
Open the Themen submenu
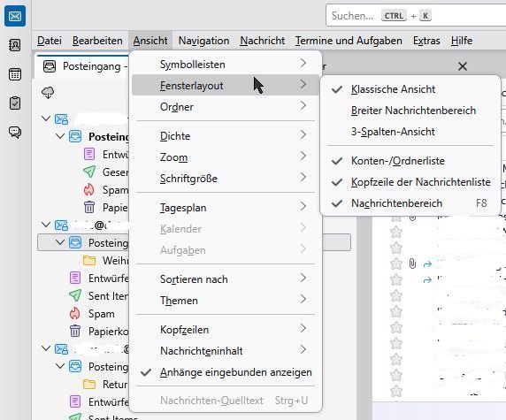226,301
